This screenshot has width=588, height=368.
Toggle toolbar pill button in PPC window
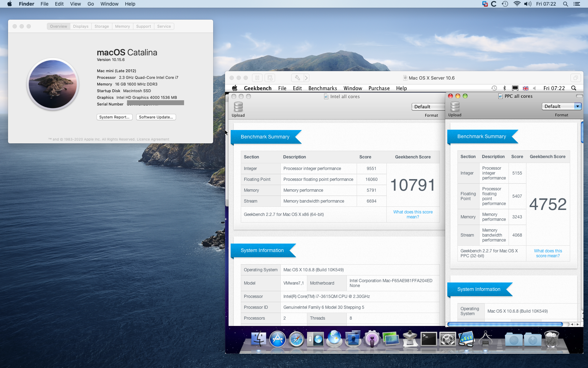pos(580,96)
